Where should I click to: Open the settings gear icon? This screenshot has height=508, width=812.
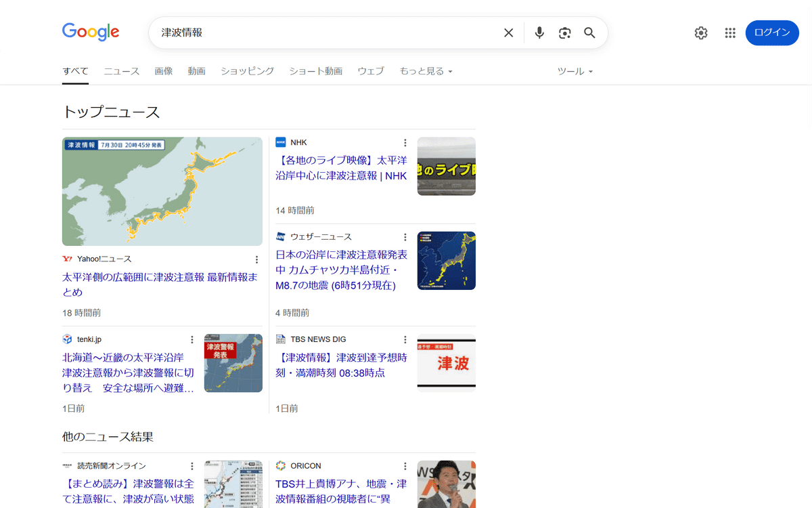click(701, 33)
